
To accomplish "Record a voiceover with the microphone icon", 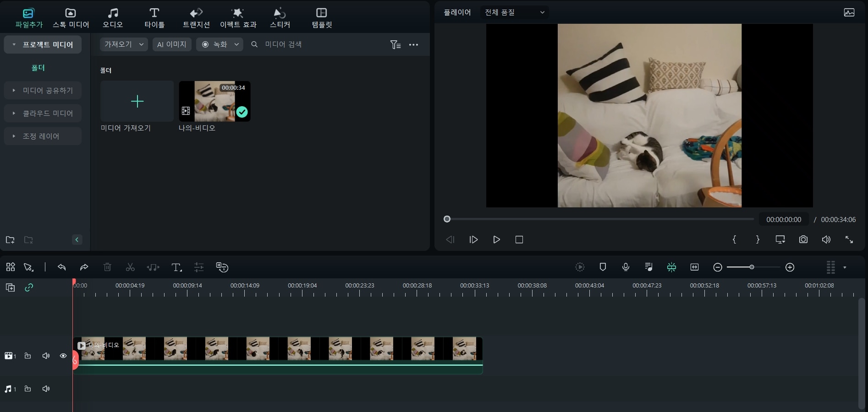I will [x=626, y=267].
